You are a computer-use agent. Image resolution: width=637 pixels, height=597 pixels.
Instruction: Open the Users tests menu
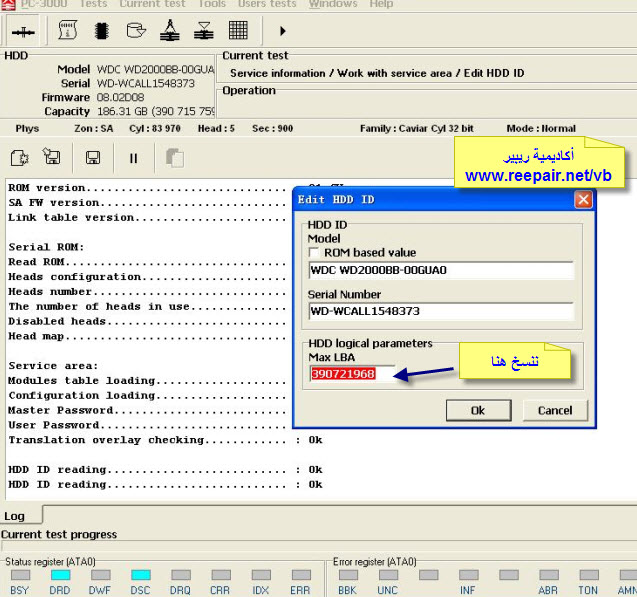click(267, 4)
